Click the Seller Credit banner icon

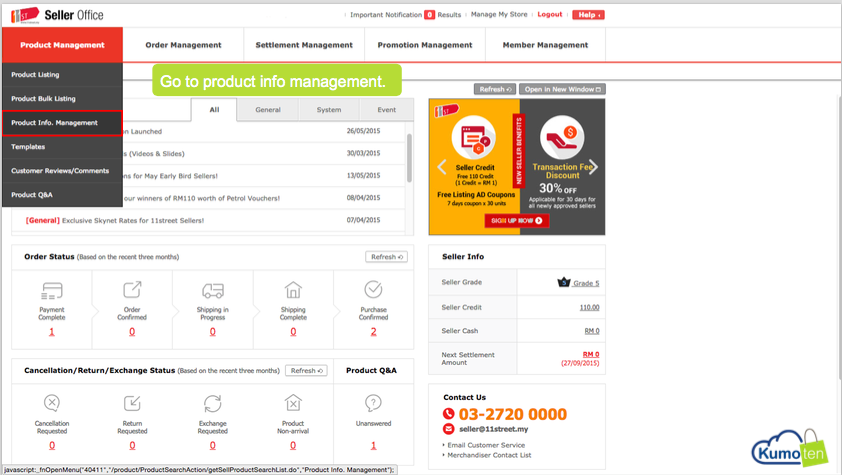474,138
